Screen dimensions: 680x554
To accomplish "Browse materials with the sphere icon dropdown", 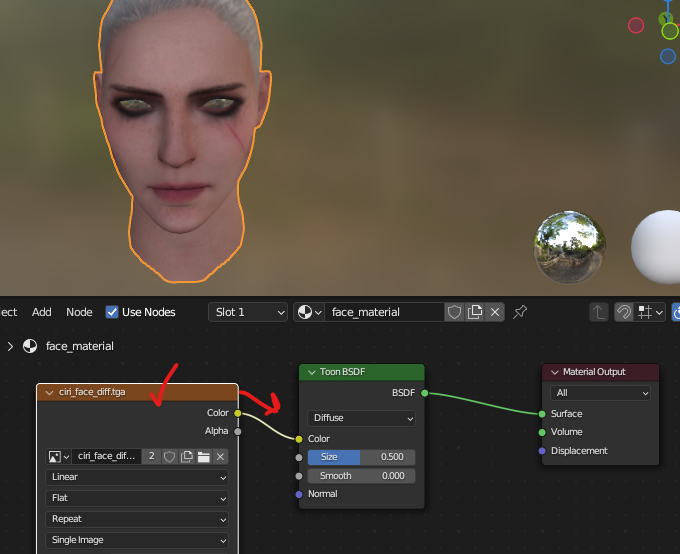I will [x=309, y=312].
